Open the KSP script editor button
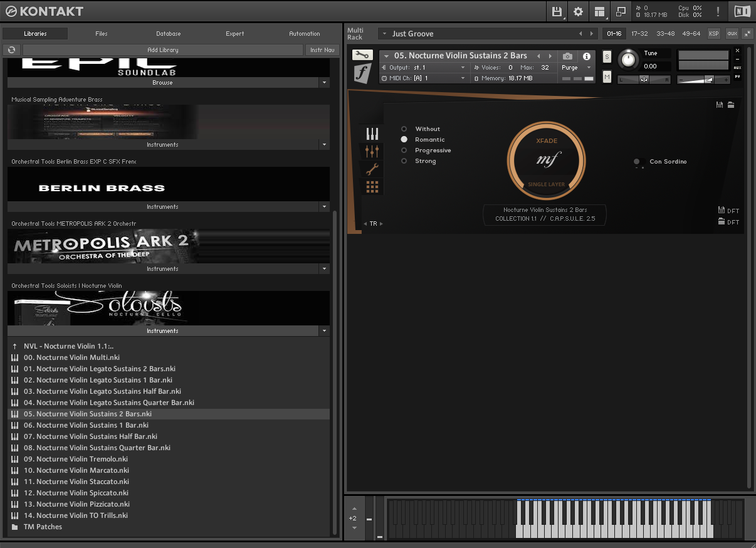Viewport: 756px width, 548px height. (714, 34)
